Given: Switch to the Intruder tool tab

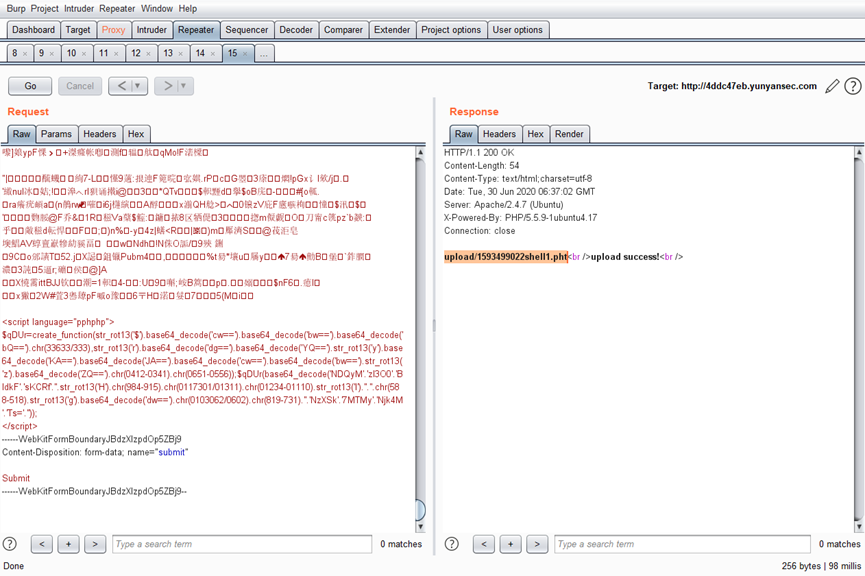Looking at the screenshot, I should point(152,30).
